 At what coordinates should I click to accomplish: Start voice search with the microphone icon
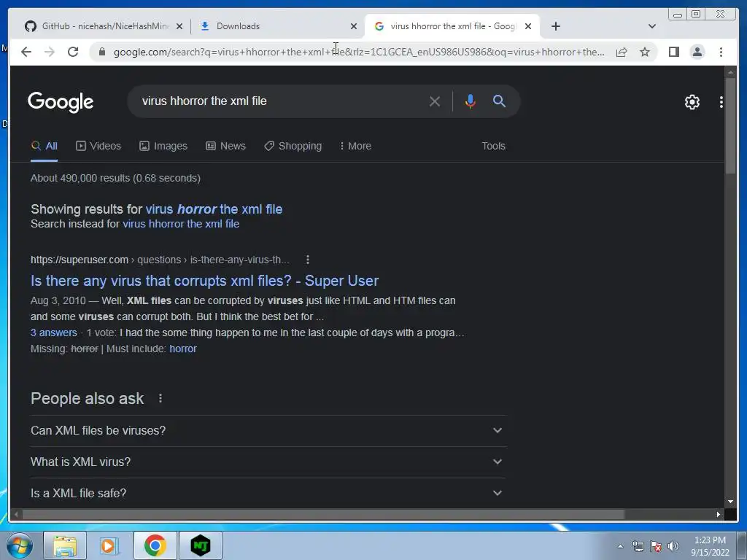471,101
